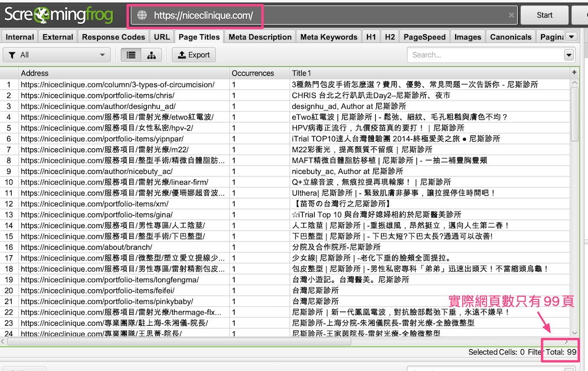Select the portfolio-items/pinkybaby/ address

click(x=107, y=302)
